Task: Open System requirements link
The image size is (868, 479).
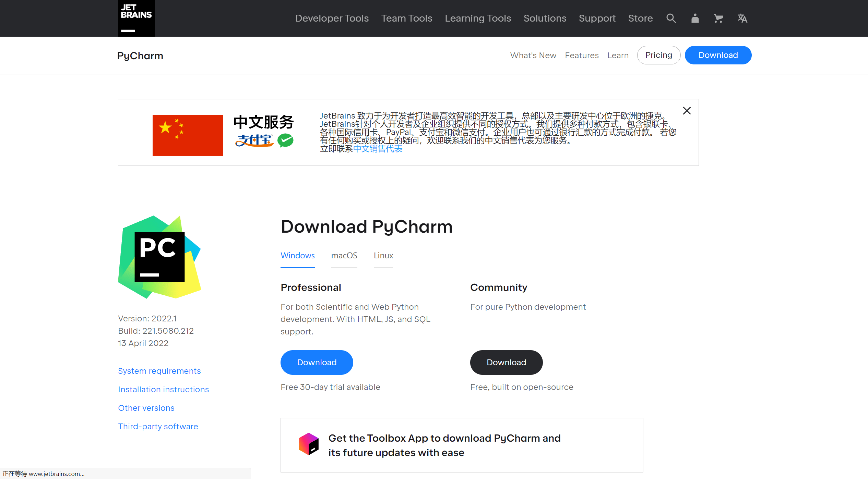Action: click(159, 371)
